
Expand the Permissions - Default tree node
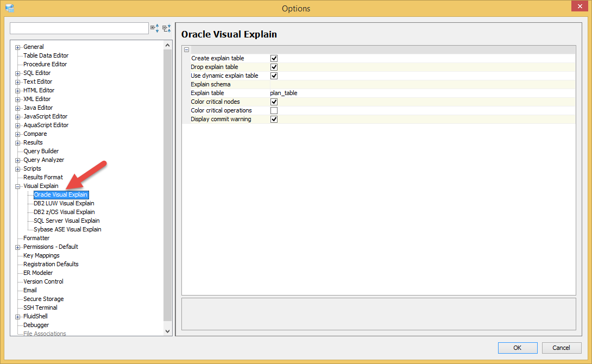coord(17,247)
